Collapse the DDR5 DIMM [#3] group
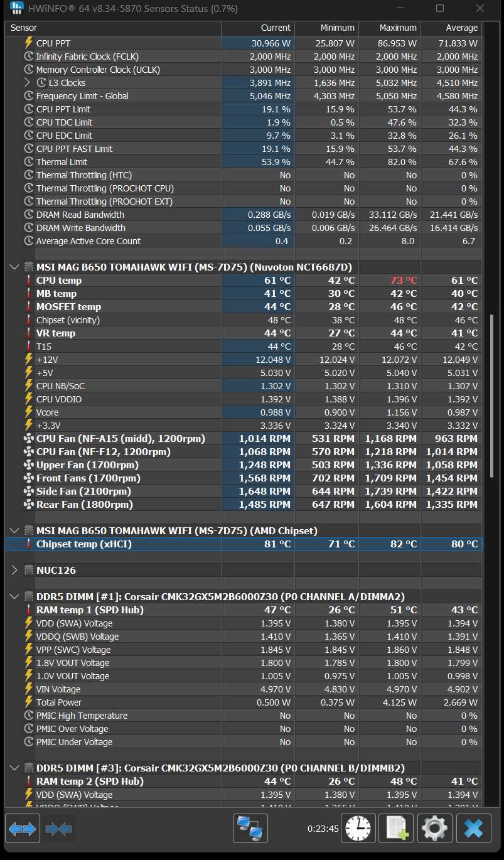This screenshot has width=504, height=860. pos(14,768)
